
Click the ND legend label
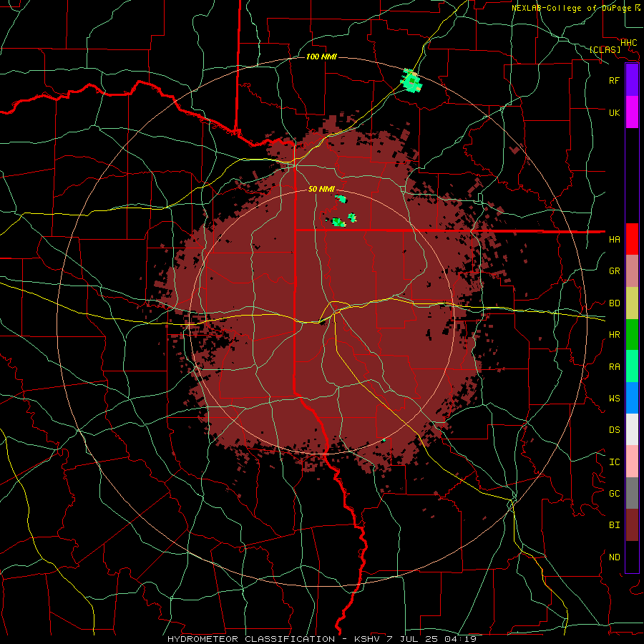point(615,557)
